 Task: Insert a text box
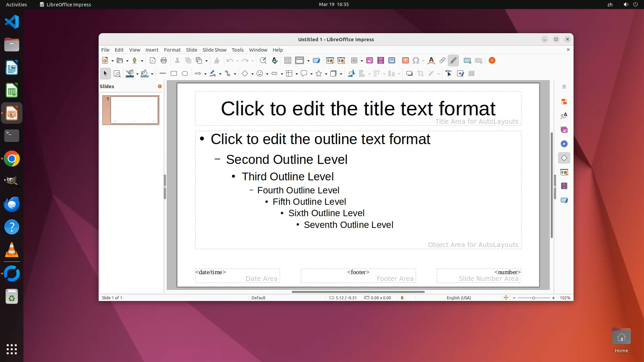pyautogui.click(x=405, y=60)
